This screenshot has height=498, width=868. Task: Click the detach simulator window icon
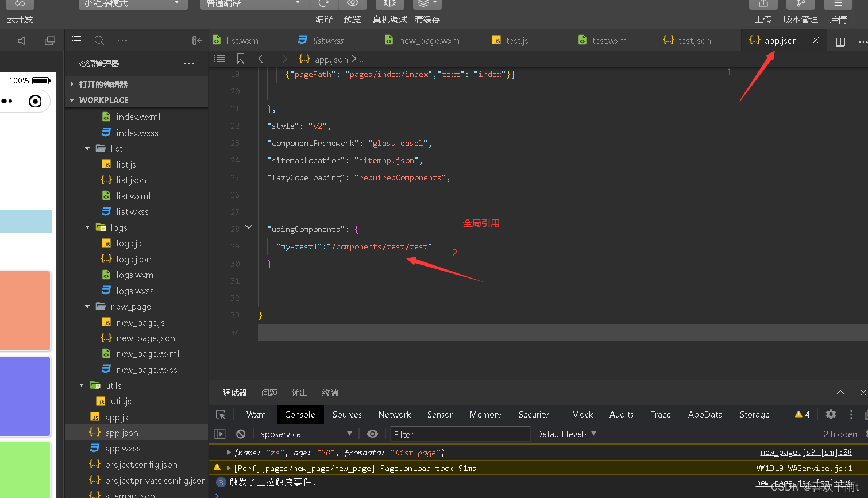(x=50, y=41)
